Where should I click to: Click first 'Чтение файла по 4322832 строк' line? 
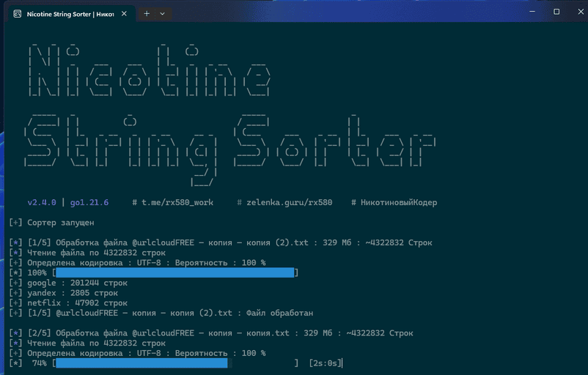tap(87, 253)
